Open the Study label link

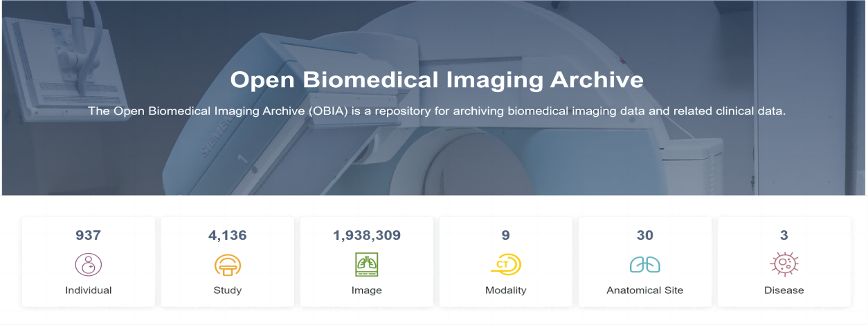tap(228, 290)
